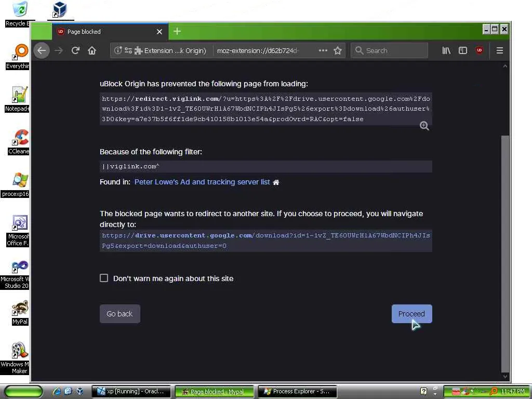Open the drive.usercontent.google.com redirect link
The width and height of the screenshot is (532, 399).
pyautogui.click(x=266, y=241)
